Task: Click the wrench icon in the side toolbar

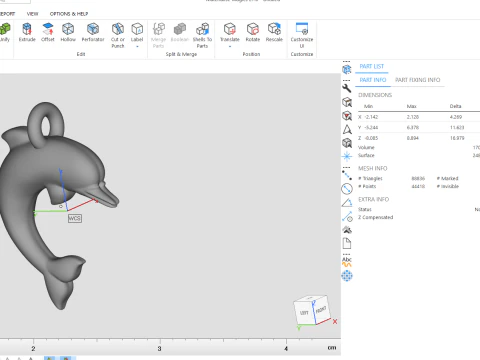Action: pos(347,88)
